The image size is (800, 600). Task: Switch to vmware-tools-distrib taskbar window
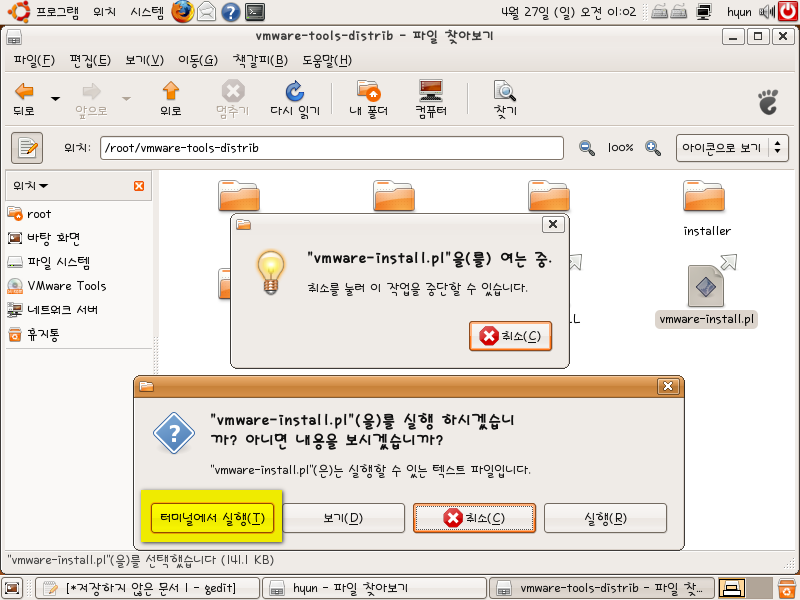coord(602,588)
